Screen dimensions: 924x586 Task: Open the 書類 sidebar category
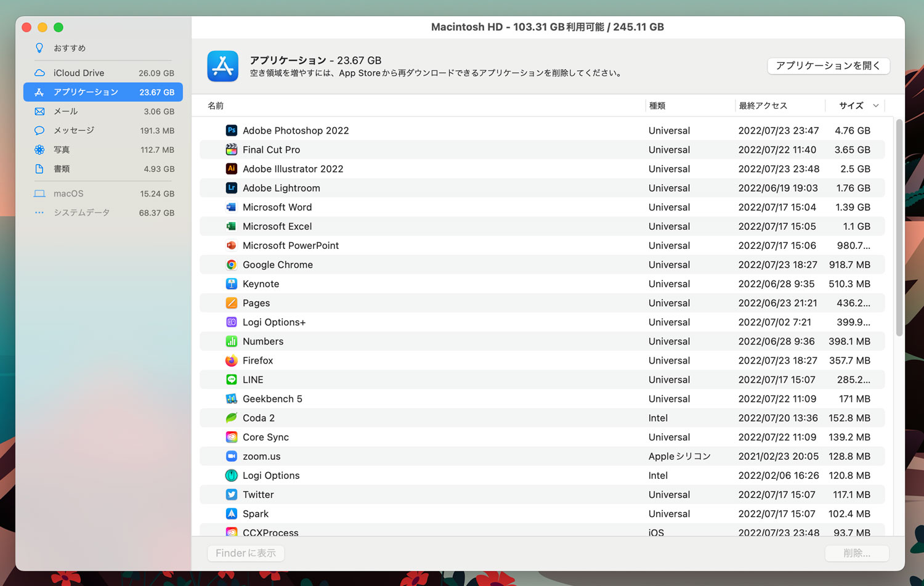point(103,169)
